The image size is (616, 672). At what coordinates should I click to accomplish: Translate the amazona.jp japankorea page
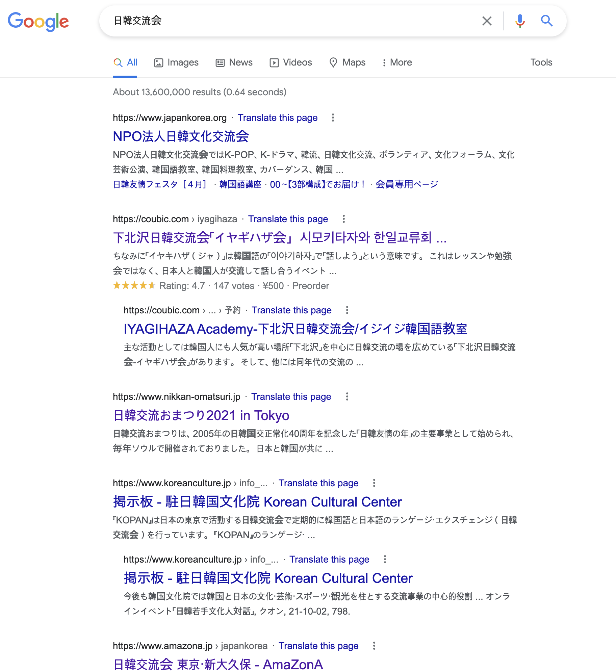(318, 646)
